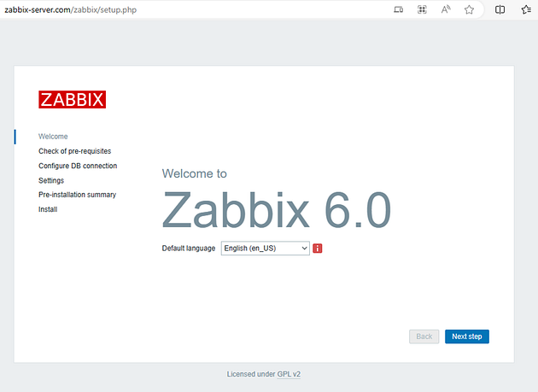Viewport: 538px width, 392px height.
Task: Open the split screen icon
Action: 500,9
